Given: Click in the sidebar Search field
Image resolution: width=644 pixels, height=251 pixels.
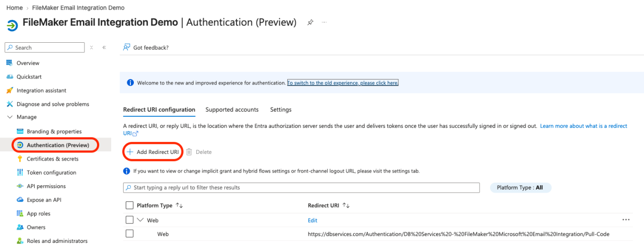Looking at the screenshot, I should (x=45, y=47).
